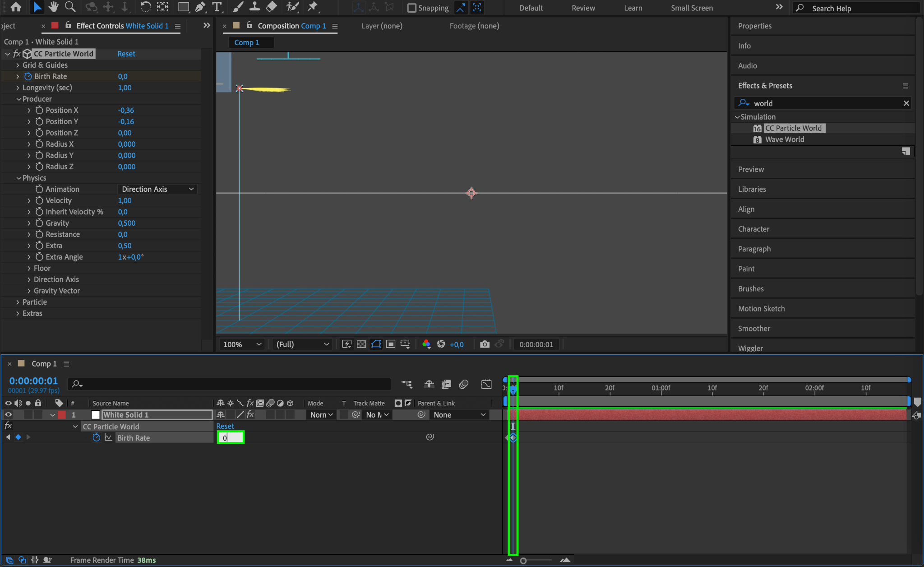
Task: Adjust the timeline zoom slider
Action: pyautogui.click(x=523, y=560)
